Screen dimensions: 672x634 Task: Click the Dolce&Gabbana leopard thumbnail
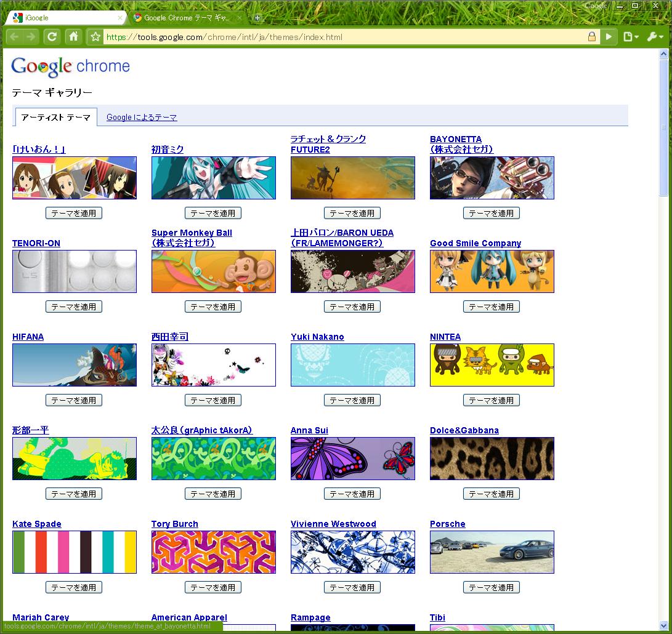click(492, 459)
